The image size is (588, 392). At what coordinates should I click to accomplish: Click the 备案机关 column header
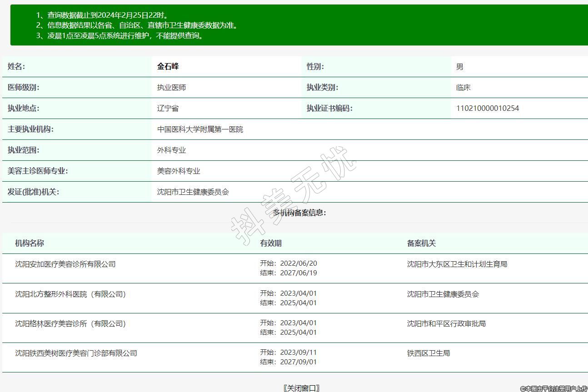coord(421,243)
